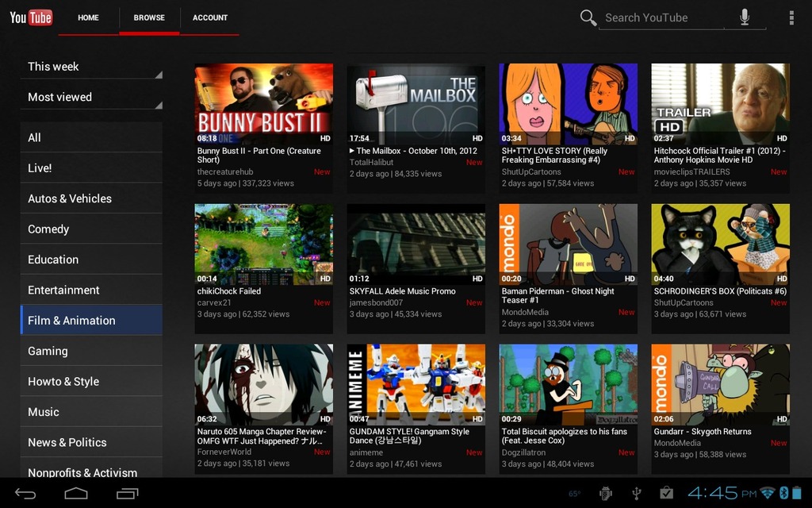Viewport: 812px width, 508px height.
Task: Click the TotalHalibut channel name
Action: (x=371, y=162)
